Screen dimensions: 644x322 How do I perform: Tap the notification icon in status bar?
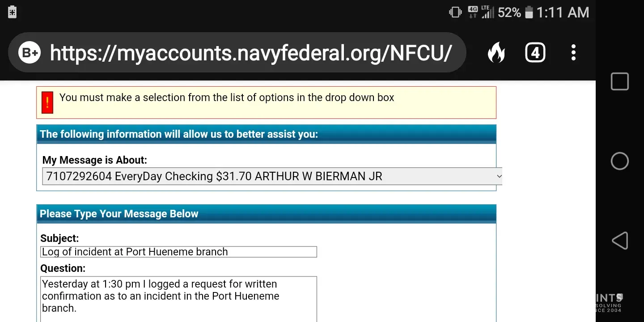pos(13,12)
